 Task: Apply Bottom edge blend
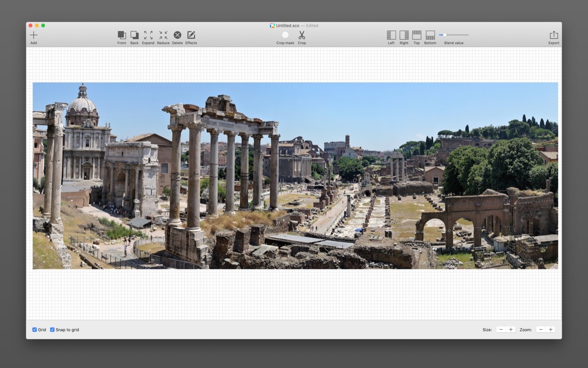click(430, 35)
